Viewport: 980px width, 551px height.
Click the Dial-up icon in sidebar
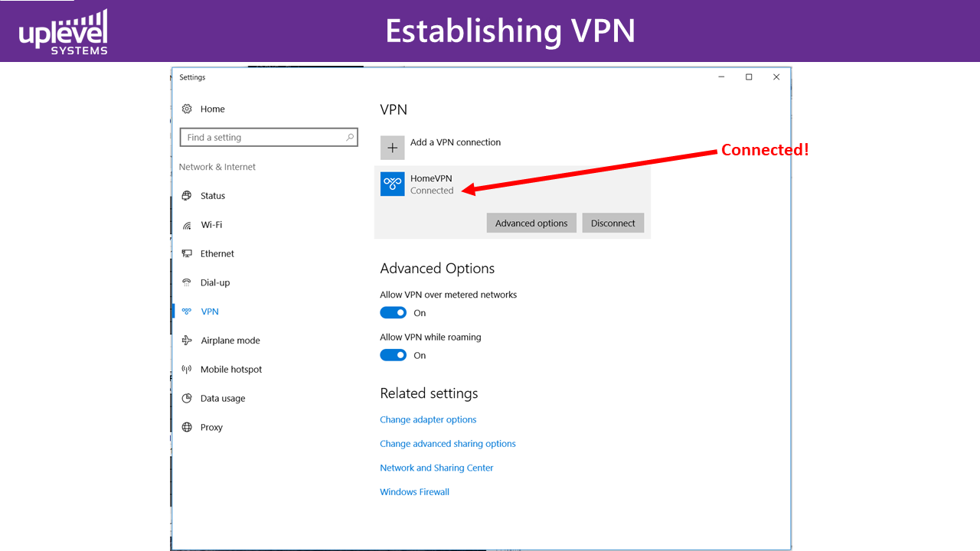(187, 282)
